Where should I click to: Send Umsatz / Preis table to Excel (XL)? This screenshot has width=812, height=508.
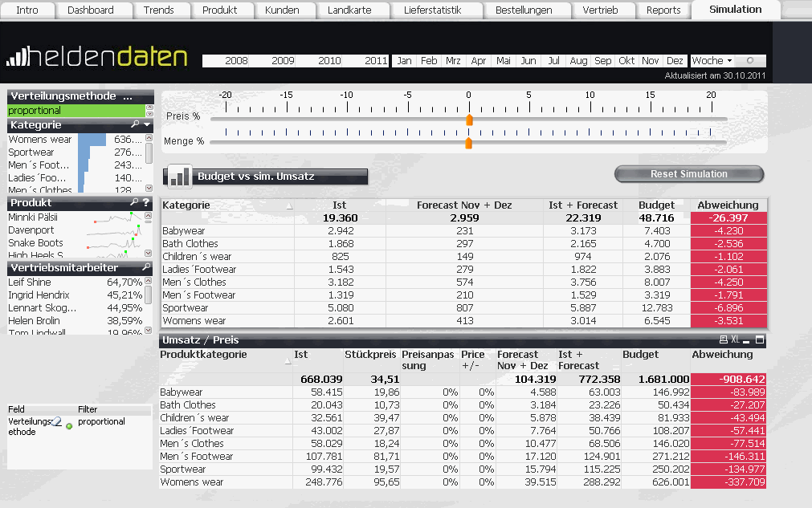[x=736, y=340]
